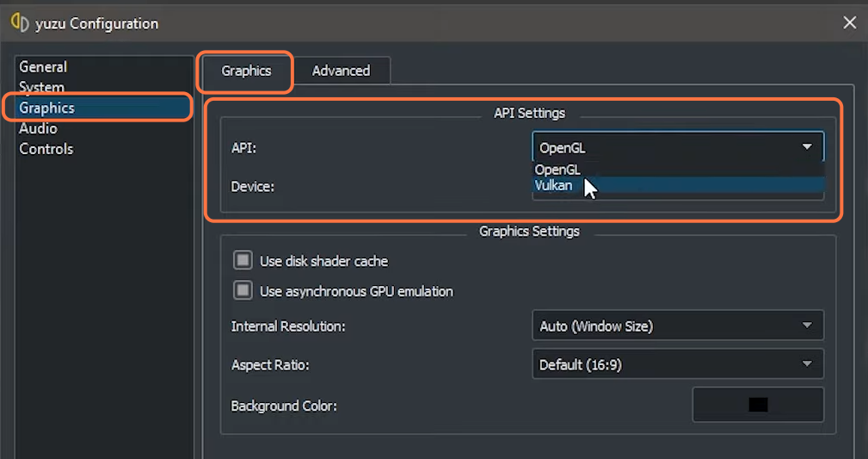Click the 'API:' label
This screenshot has width=868, height=459.
243,148
